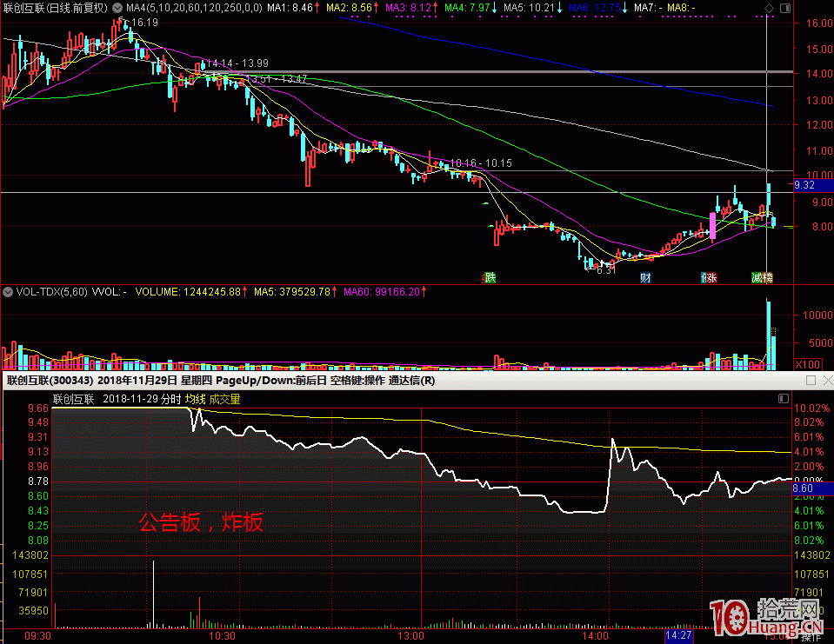834x644 pixels.
Task: Click the indicator settings circle beside 联创互联(日线,前复权)
Action: click(x=117, y=7)
